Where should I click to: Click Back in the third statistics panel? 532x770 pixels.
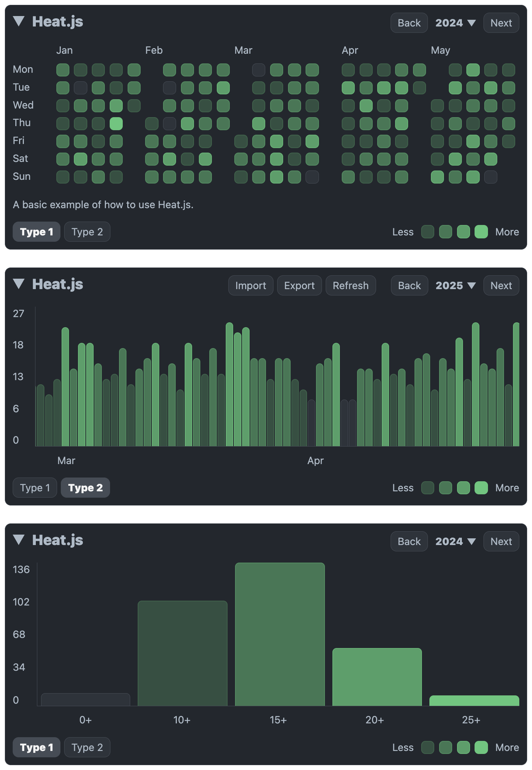click(x=409, y=541)
